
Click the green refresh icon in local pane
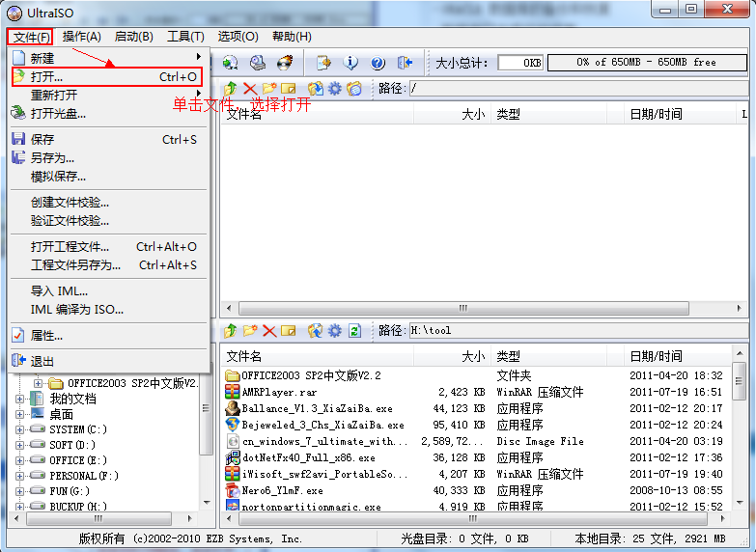pyautogui.click(x=354, y=331)
